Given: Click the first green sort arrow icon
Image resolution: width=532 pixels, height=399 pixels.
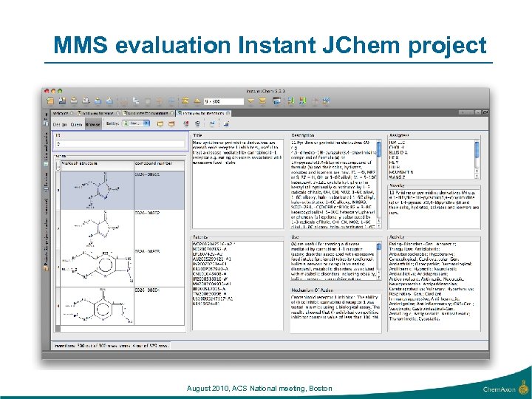Looking at the screenshot, I should pyautogui.click(x=291, y=100).
